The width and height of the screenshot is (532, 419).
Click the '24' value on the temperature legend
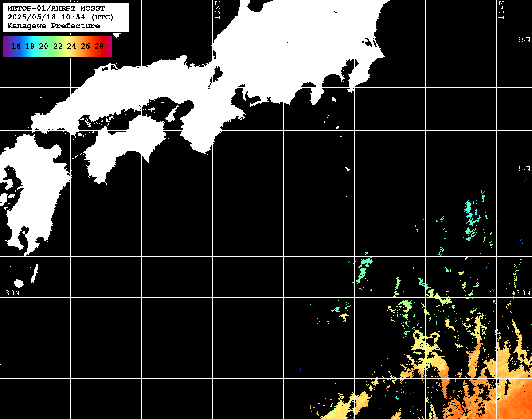tap(71, 46)
